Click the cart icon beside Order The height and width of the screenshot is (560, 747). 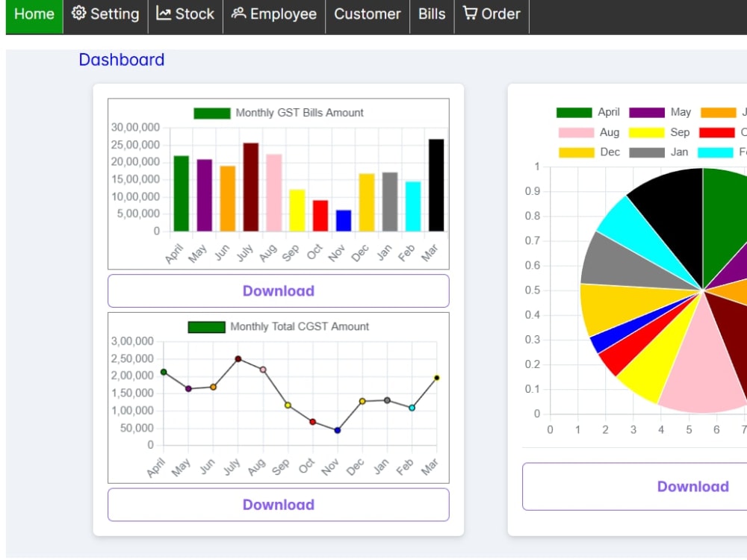[470, 13]
